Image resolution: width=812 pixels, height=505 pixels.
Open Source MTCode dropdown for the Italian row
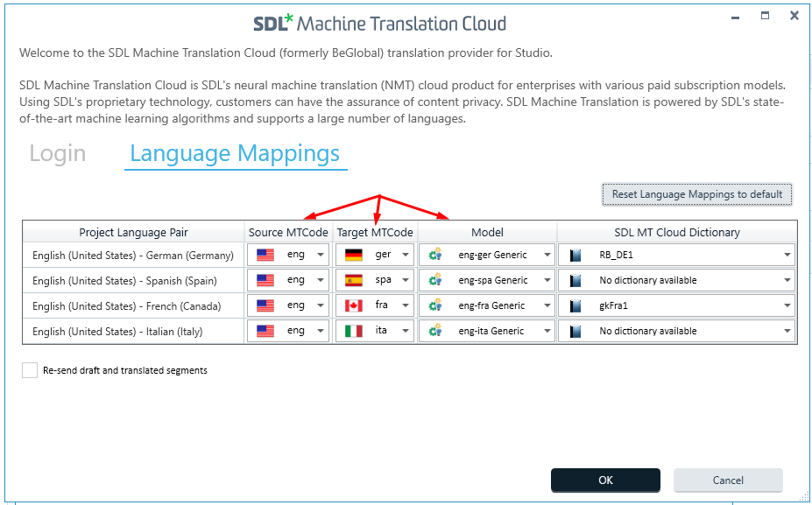click(x=321, y=331)
